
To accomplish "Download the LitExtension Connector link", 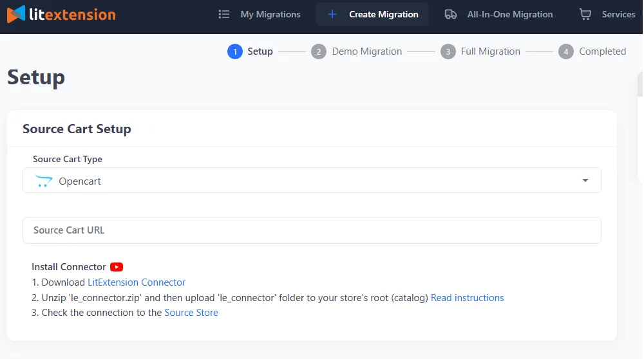I will [137, 282].
